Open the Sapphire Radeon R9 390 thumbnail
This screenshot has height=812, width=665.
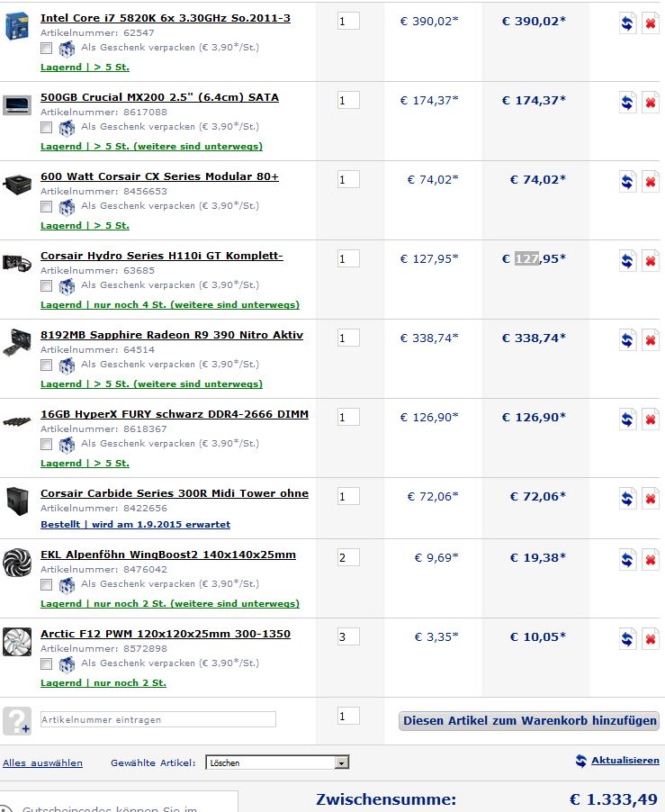pyautogui.click(x=17, y=340)
